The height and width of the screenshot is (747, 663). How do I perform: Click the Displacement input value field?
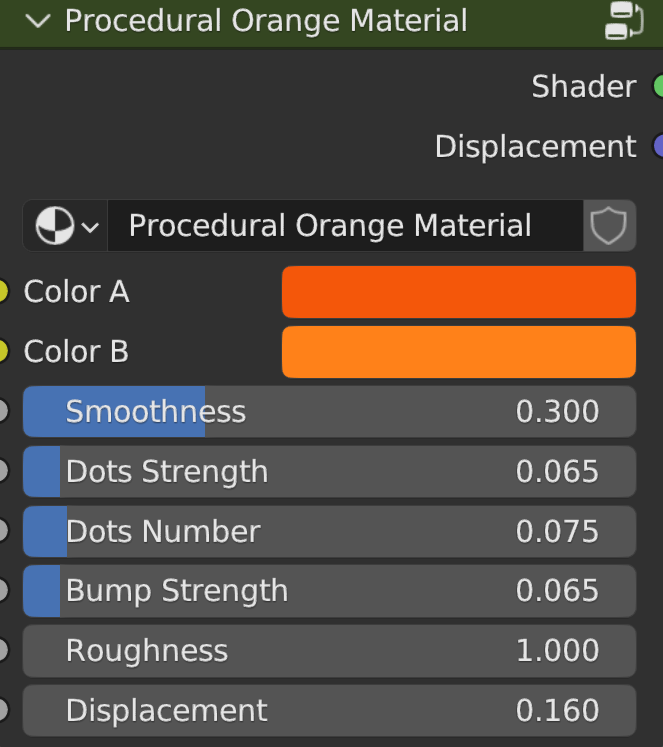tap(329, 711)
